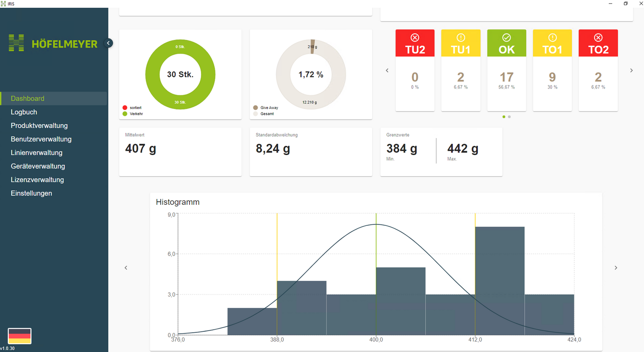
Task: Show next tolerance cards with right arrow
Action: pos(631,70)
